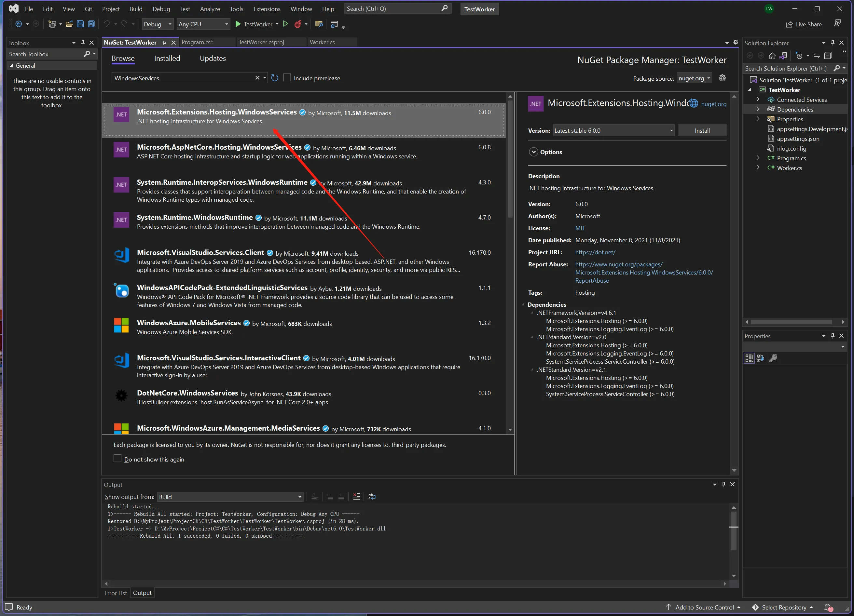Click the tab settings gear above the NuGet pane
Image resolution: width=854 pixels, height=616 pixels.
pyautogui.click(x=736, y=42)
